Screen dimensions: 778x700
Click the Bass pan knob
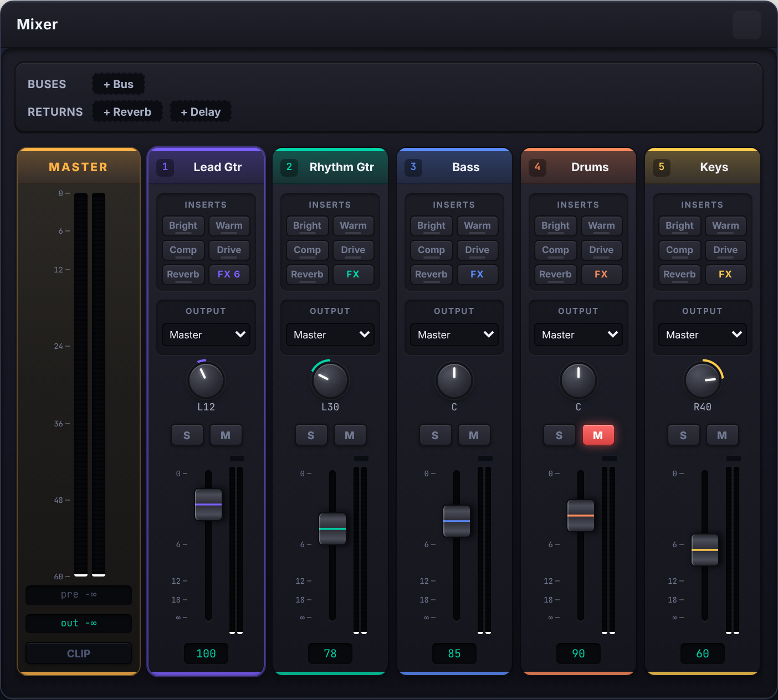click(x=454, y=380)
